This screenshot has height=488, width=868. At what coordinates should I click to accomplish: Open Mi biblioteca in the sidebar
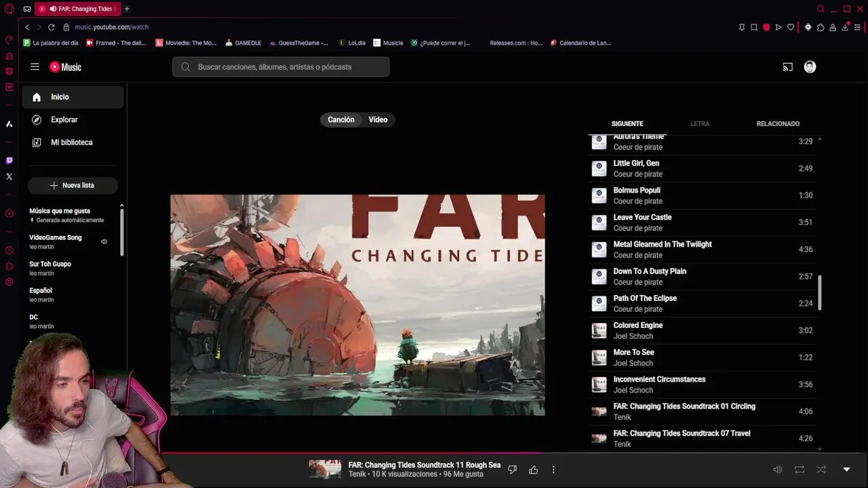73,142
